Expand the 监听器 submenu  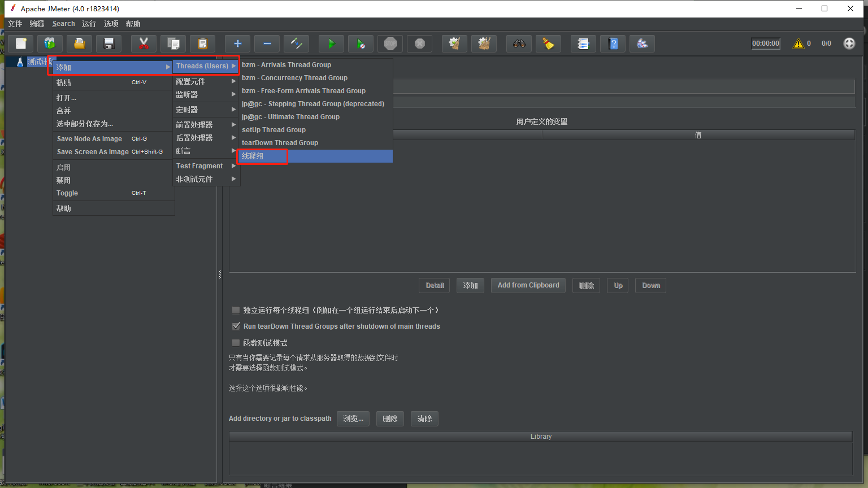pos(206,94)
